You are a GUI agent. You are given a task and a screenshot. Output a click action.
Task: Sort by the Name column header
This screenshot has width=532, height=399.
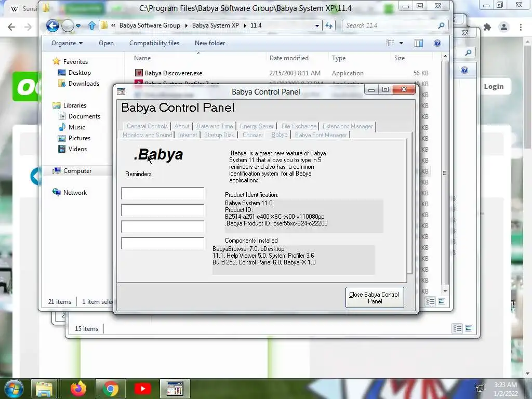tap(142, 58)
